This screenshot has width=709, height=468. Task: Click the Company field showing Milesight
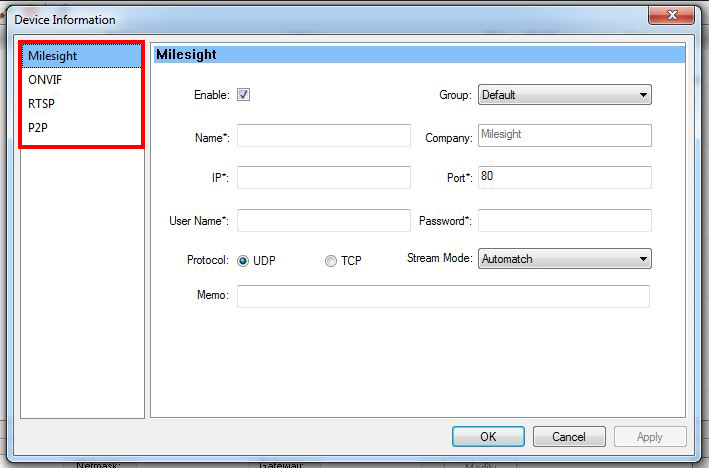coord(565,136)
